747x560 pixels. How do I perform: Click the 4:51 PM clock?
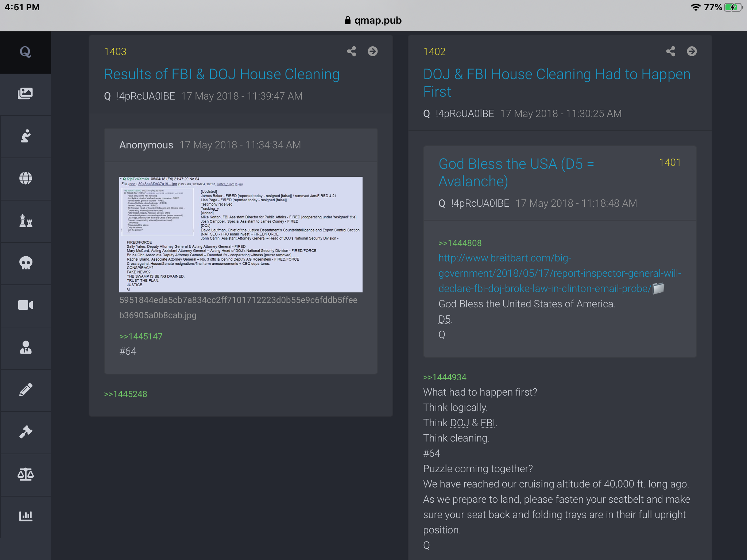tap(22, 7)
